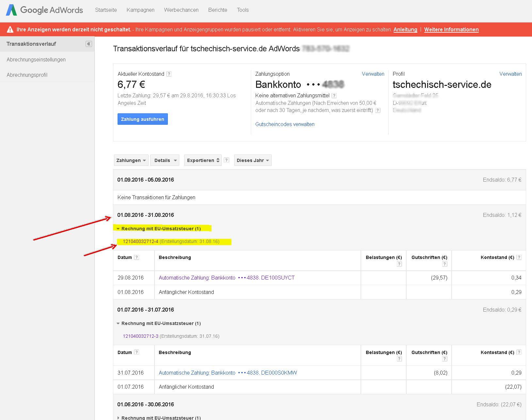Open payment DE000S0KMW transaction link
532x420 pixels.
(x=228, y=373)
